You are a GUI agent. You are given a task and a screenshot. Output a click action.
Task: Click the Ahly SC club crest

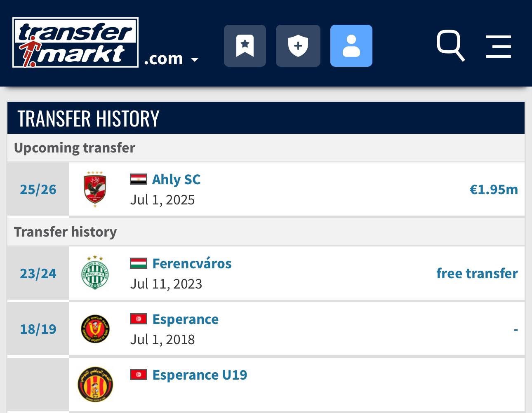95,189
